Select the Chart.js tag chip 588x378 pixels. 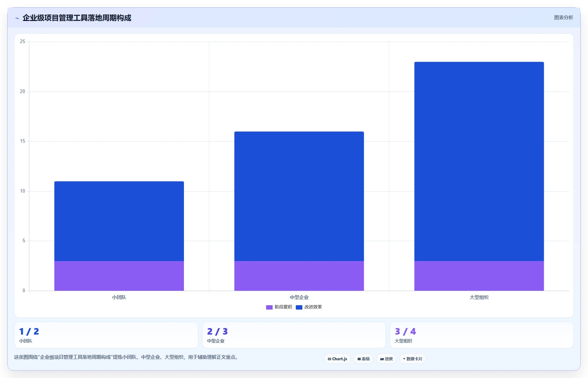point(337,359)
